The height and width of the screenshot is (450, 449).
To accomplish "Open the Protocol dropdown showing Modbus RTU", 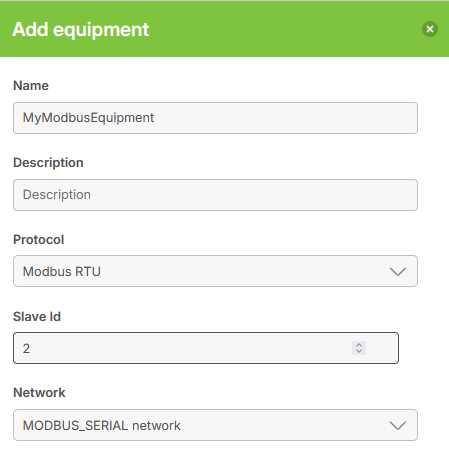I will [215, 271].
